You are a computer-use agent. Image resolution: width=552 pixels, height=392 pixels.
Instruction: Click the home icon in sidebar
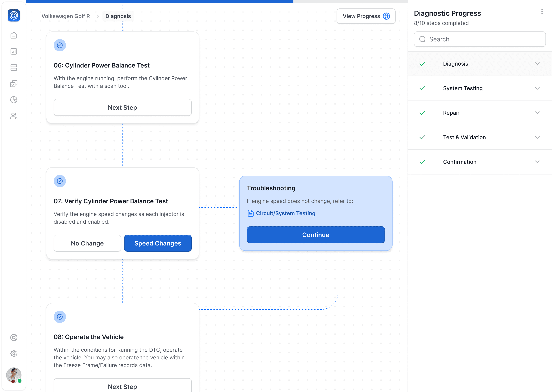[x=14, y=35]
